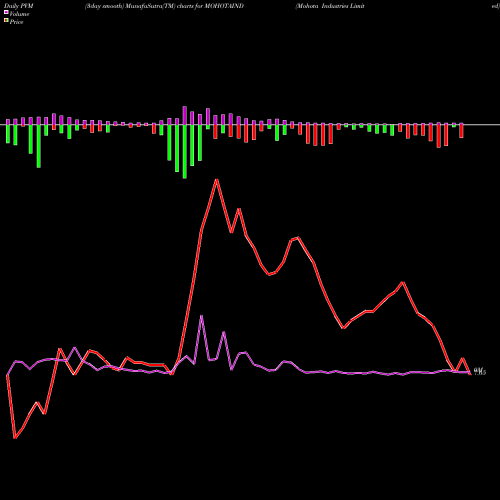Click the Price legend color swatch
This screenshot has height=500, width=500.
coord(6,21)
